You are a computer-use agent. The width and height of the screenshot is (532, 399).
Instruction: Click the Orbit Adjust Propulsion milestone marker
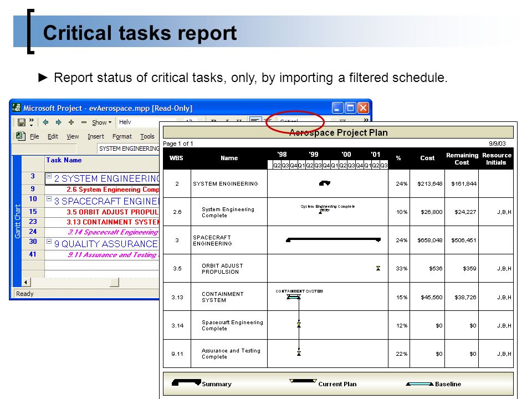(x=378, y=268)
